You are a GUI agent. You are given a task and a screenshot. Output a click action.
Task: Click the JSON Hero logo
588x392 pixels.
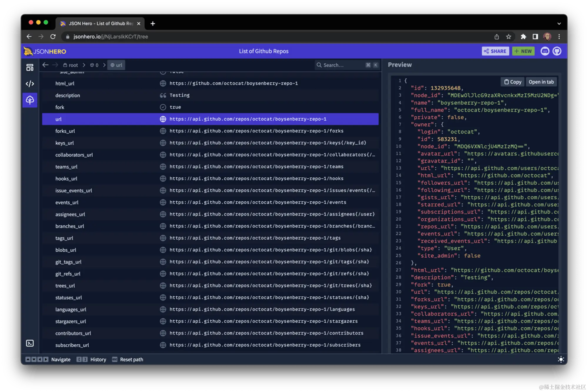(x=45, y=51)
